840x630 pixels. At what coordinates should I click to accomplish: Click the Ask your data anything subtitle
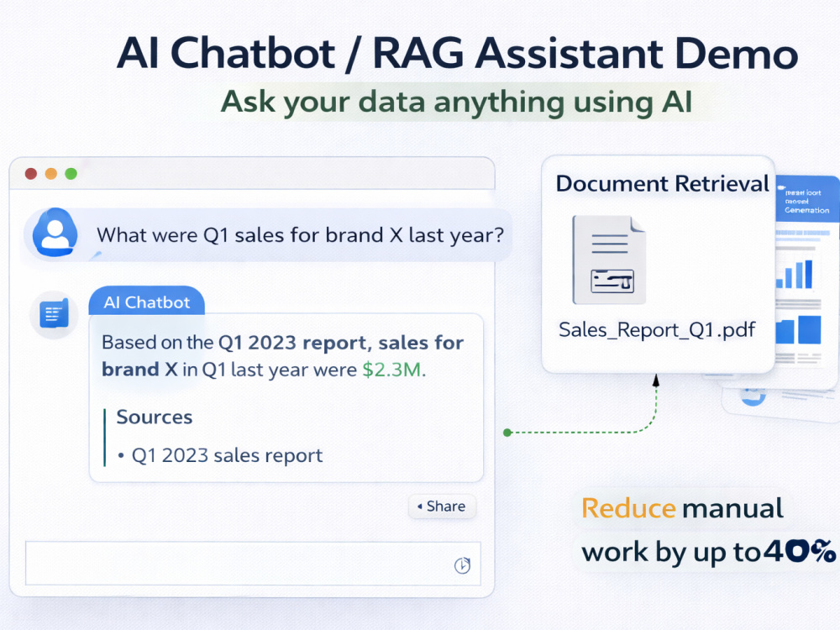457,102
